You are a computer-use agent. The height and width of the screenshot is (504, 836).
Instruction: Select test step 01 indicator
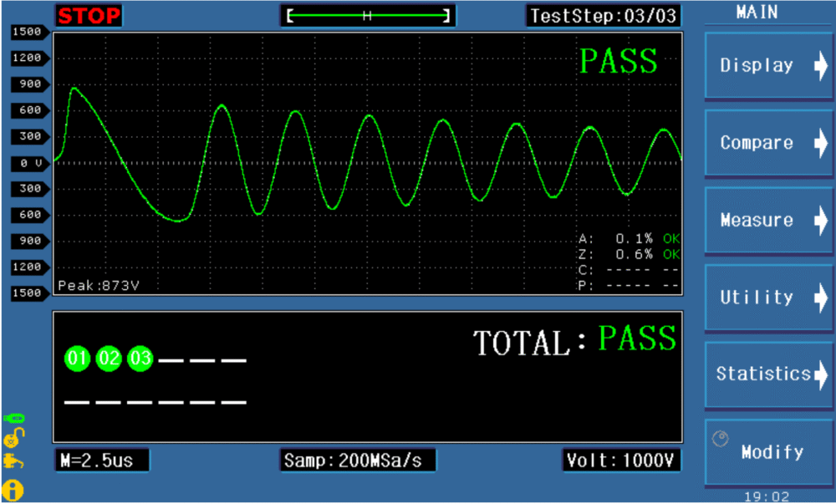[x=77, y=358]
